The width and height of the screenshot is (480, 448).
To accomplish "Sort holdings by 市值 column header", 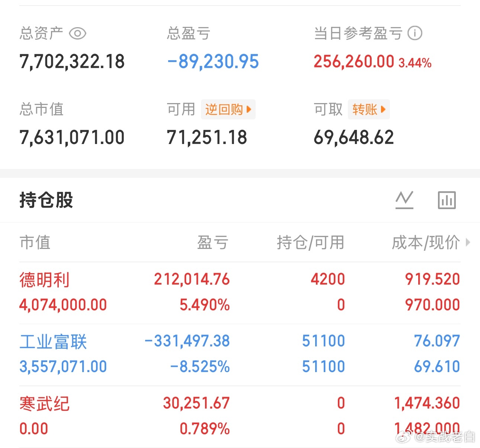I will click(x=35, y=243).
